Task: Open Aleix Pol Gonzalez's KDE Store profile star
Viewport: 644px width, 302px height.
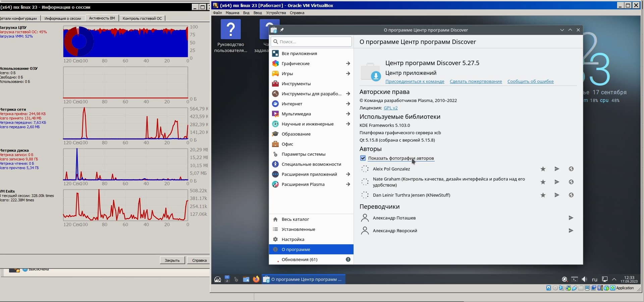Action: [x=543, y=169]
